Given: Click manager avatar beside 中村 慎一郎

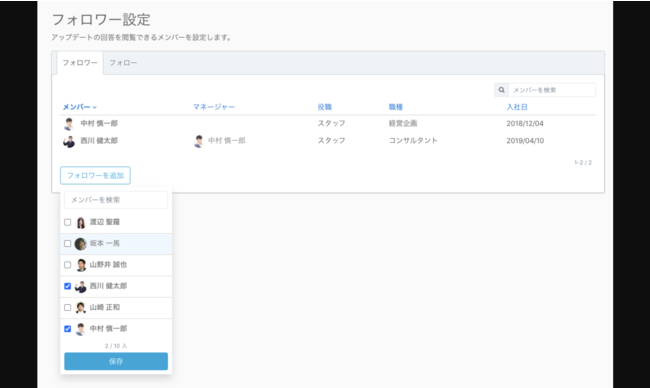Looking at the screenshot, I should tap(199, 141).
